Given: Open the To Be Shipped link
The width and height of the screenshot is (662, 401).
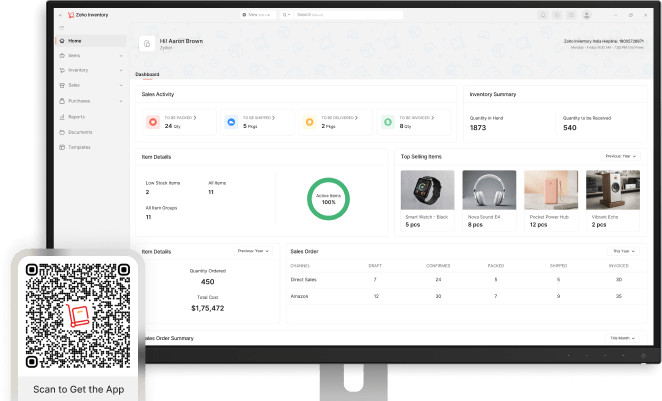Looking at the screenshot, I should point(258,118).
